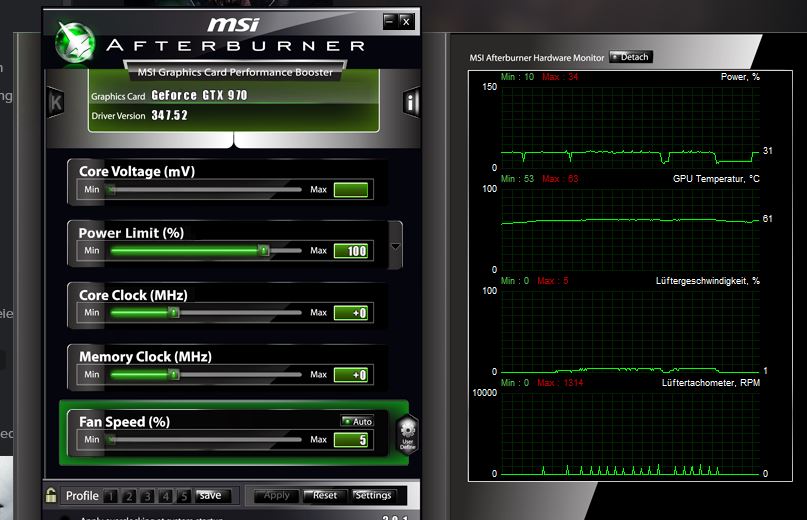807x520 pixels.
Task: Click the Core Clock value field
Action: click(x=351, y=313)
